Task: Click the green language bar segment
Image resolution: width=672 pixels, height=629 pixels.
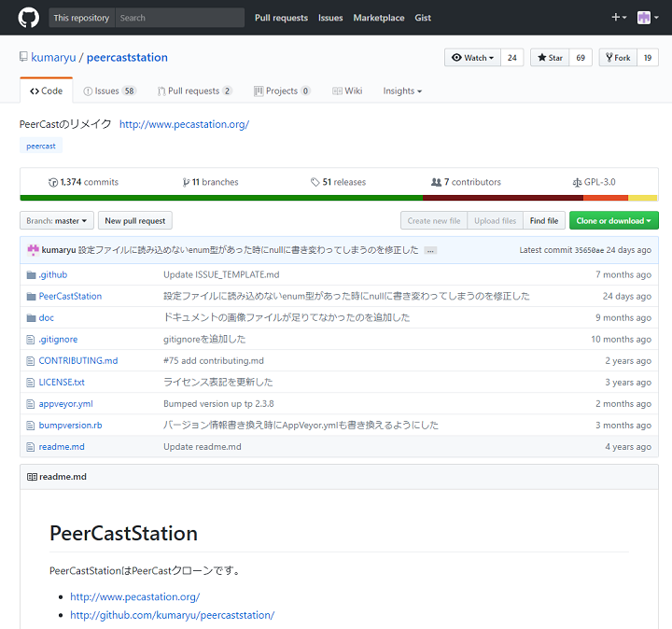Action: (x=221, y=198)
